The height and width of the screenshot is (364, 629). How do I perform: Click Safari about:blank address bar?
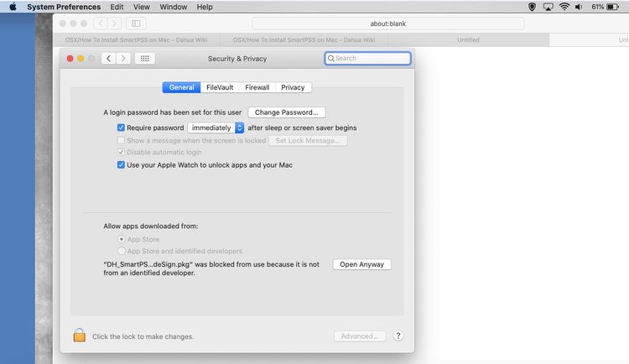388,23
